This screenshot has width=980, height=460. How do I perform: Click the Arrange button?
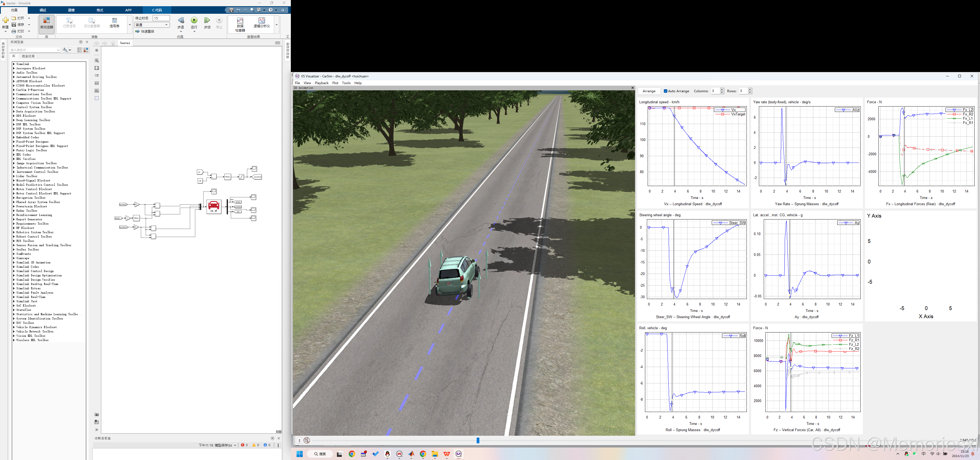point(649,91)
